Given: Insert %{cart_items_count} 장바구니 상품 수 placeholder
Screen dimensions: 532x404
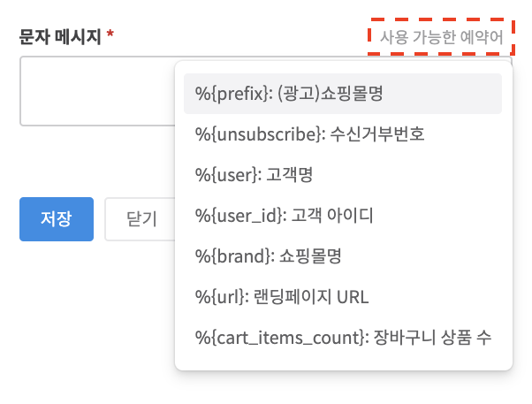Looking at the screenshot, I should click(343, 337).
